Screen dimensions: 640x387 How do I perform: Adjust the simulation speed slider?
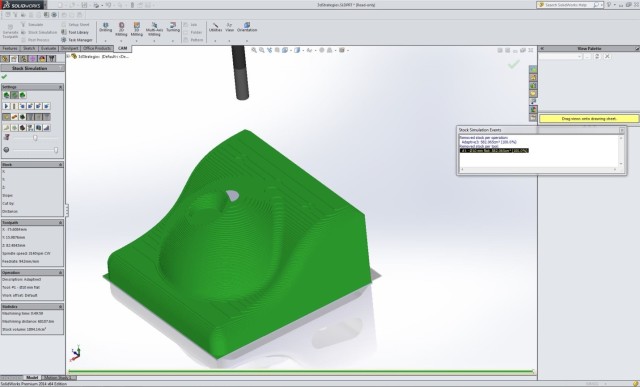tap(35, 138)
